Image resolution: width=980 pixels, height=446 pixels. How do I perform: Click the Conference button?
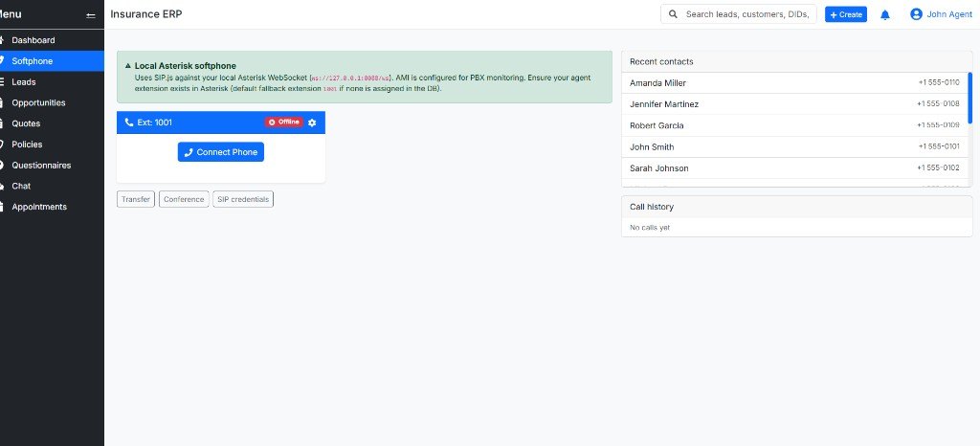[184, 199]
